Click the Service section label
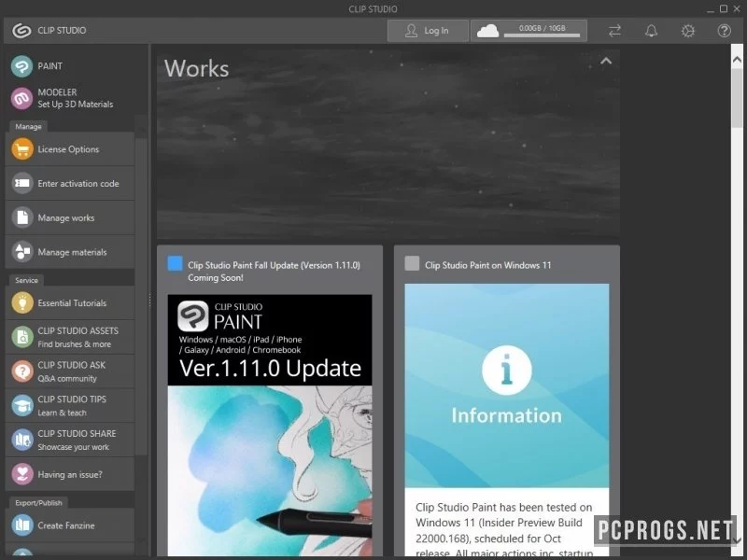The image size is (747, 560). point(26,280)
